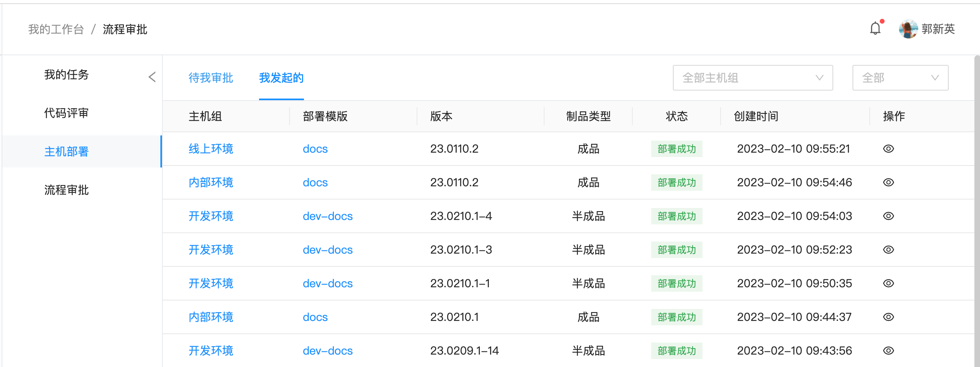Click the 郭新英 user avatar

(x=908, y=29)
